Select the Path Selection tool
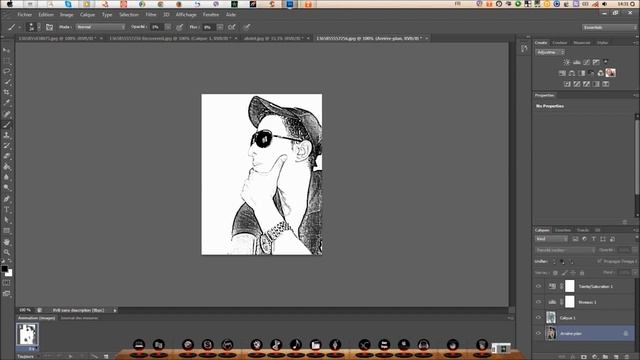Screen dimensions: 640x360 tap(7, 220)
